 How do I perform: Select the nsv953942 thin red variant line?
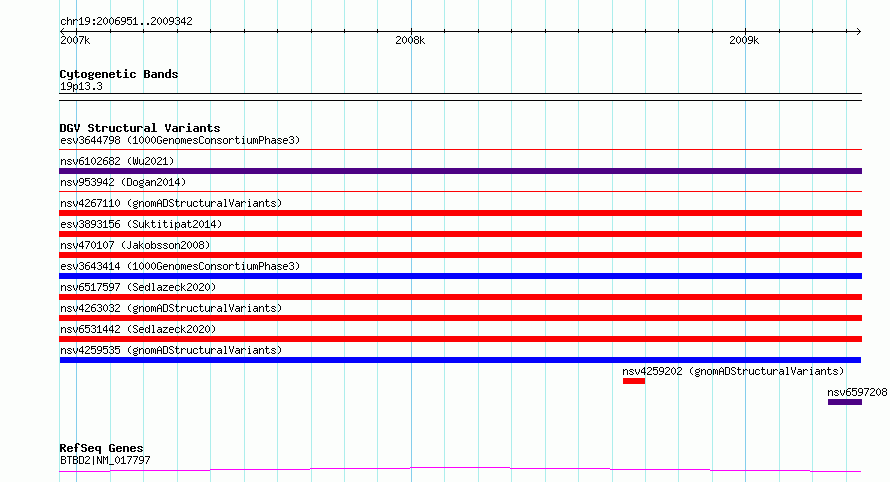point(460,192)
